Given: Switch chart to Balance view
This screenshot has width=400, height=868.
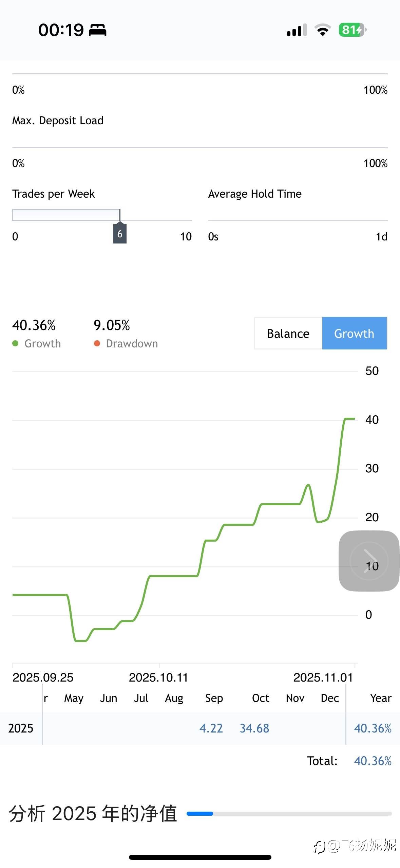Looking at the screenshot, I should (x=288, y=333).
